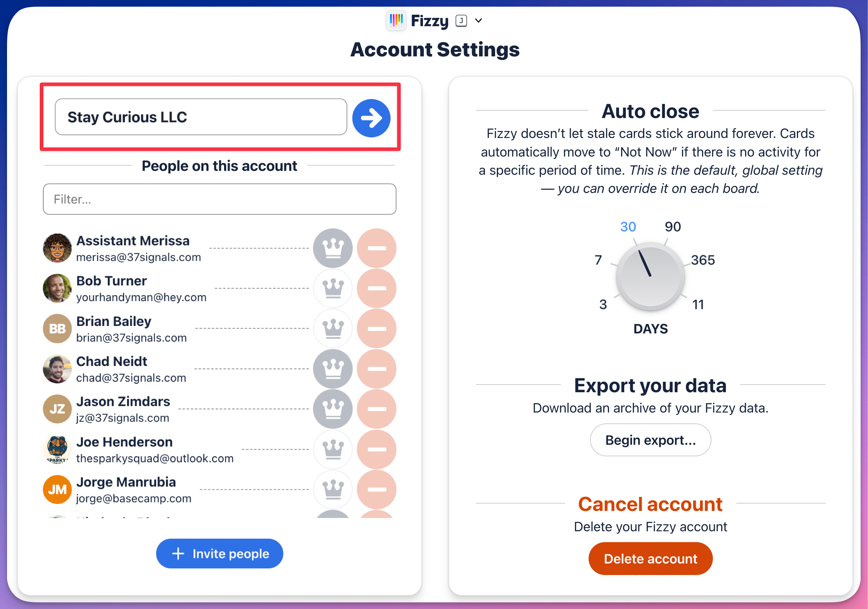The width and height of the screenshot is (868, 609).
Task: Select 365 days on auto close dial
Action: click(703, 260)
